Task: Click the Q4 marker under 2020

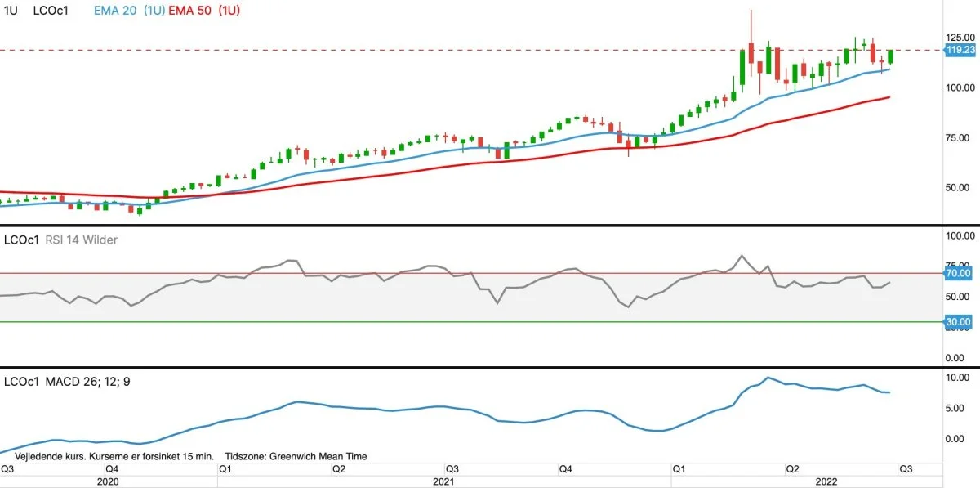Action: pos(113,470)
